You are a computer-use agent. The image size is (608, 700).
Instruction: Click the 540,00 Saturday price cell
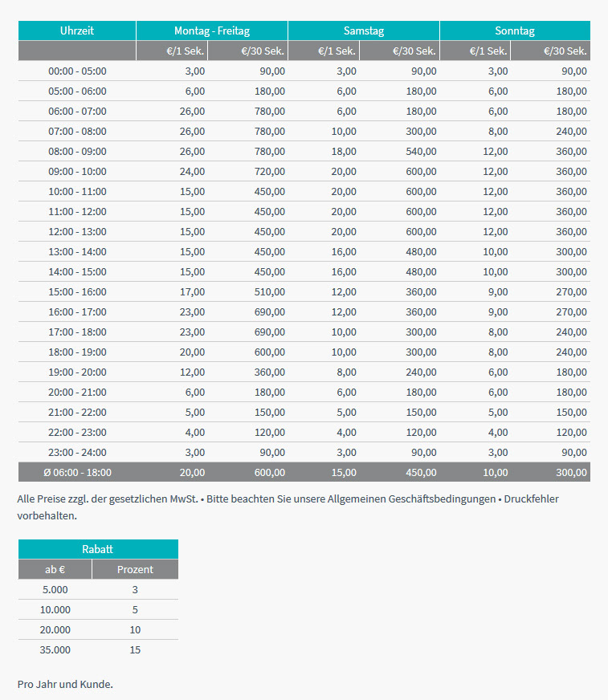point(422,152)
